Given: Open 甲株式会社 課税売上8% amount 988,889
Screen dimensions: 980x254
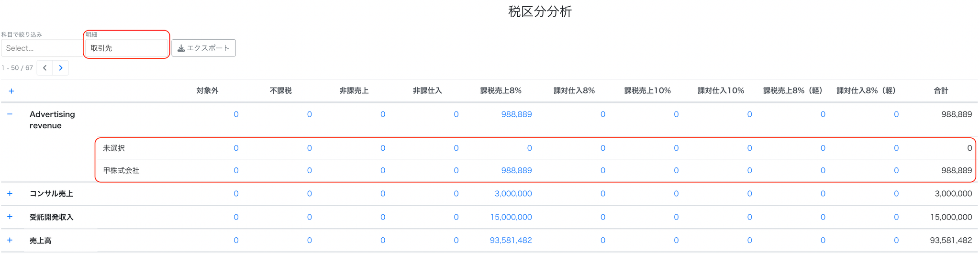Looking at the screenshot, I should click(x=516, y=170).
